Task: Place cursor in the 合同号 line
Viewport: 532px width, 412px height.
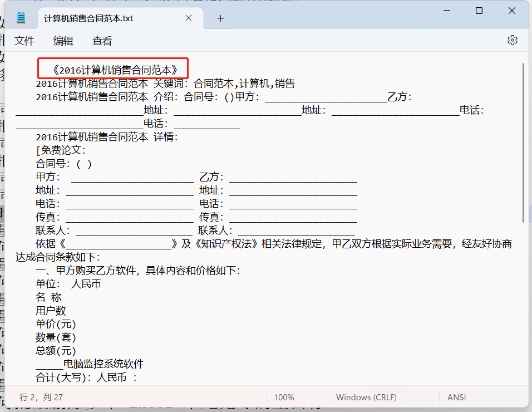Action: pyautogui.click(x=64, y=164)
